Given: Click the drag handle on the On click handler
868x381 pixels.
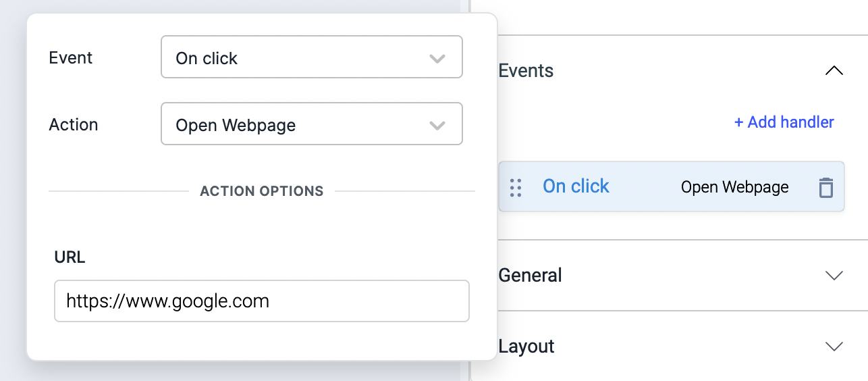Looking at the screenshot, I should (516, 187).
